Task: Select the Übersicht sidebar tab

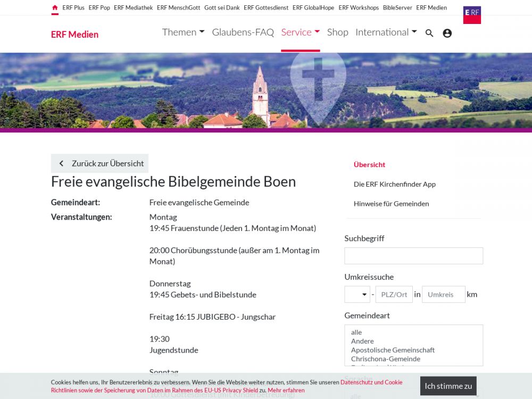Action: tap(369, 165)
